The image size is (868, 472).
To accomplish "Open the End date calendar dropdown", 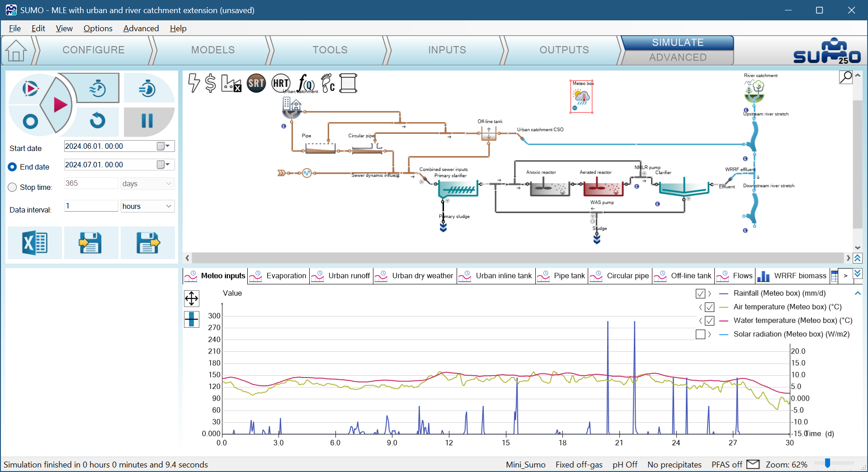I will (163, 165).
